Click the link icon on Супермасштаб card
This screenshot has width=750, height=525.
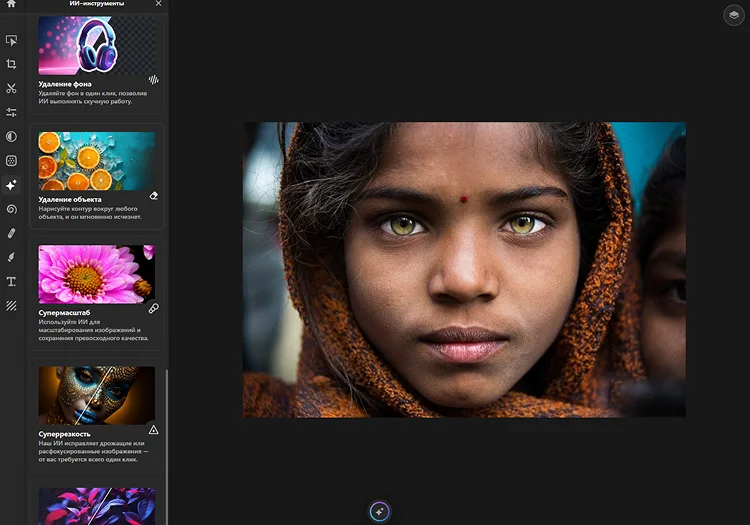154,308
